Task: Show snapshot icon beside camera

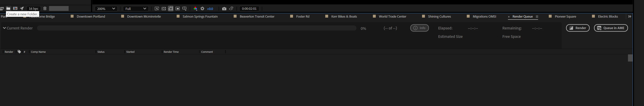Action: 231,8
